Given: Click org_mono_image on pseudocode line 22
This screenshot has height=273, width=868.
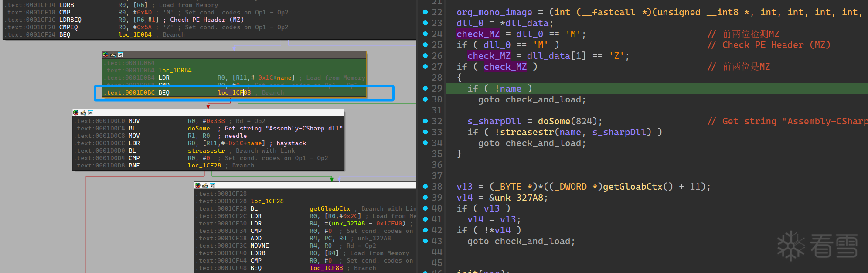Looking at the screenshot, I should pos(494,12).
